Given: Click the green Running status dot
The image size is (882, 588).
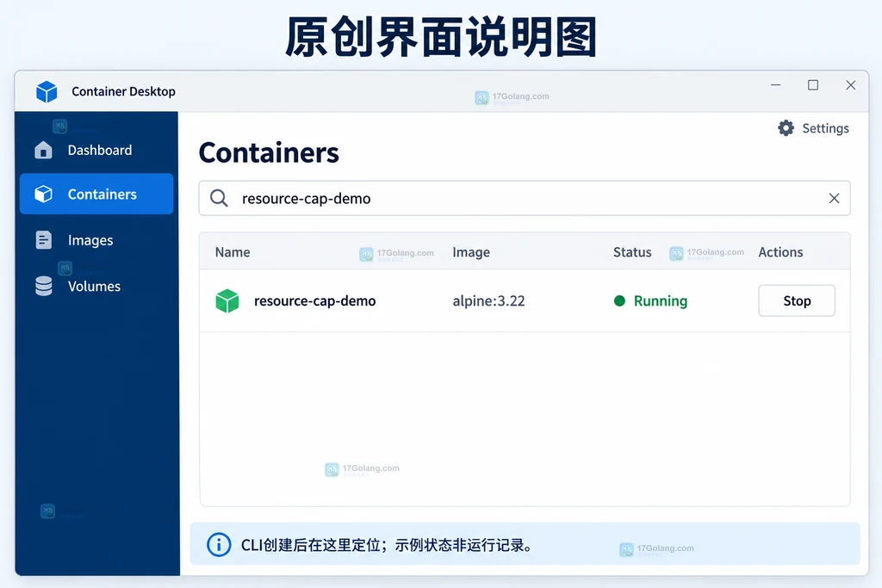Looking at the screenshot, I should pos(619,300).
